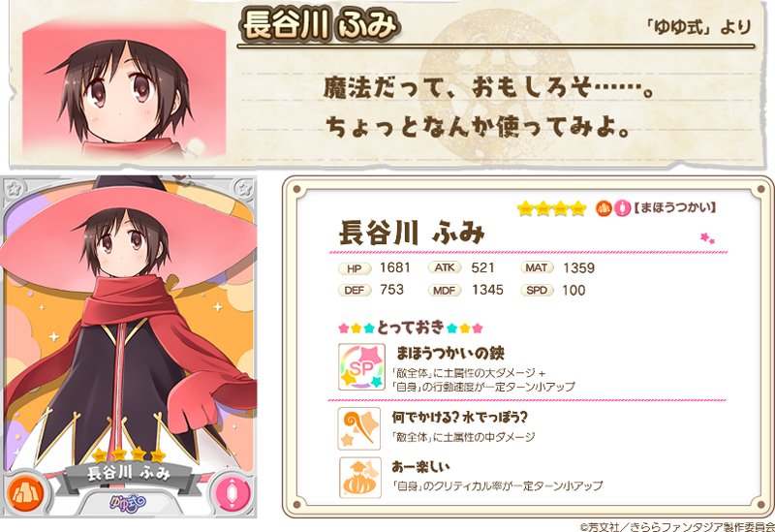
Task: Select the earth magic attack skill icon
Action: pyautogui.click(x=359, y=428)
